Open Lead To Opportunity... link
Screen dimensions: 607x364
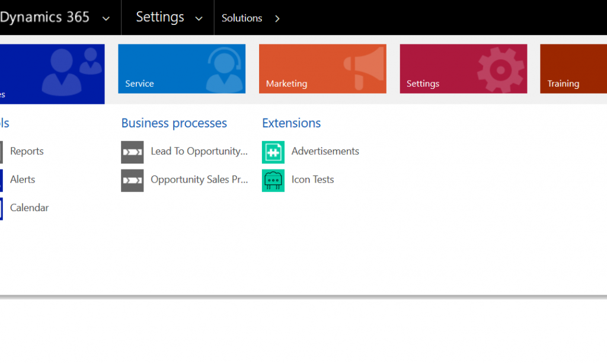point(199,151)
